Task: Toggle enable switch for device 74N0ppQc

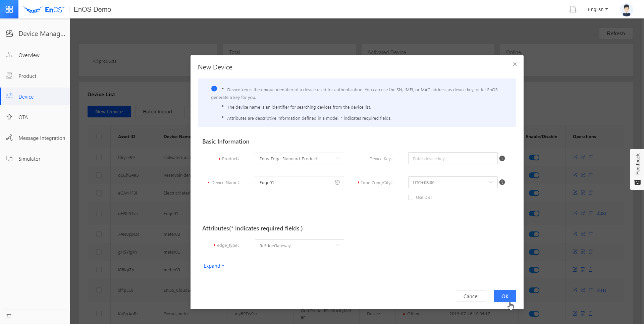Action: click(x=534, y=234)
